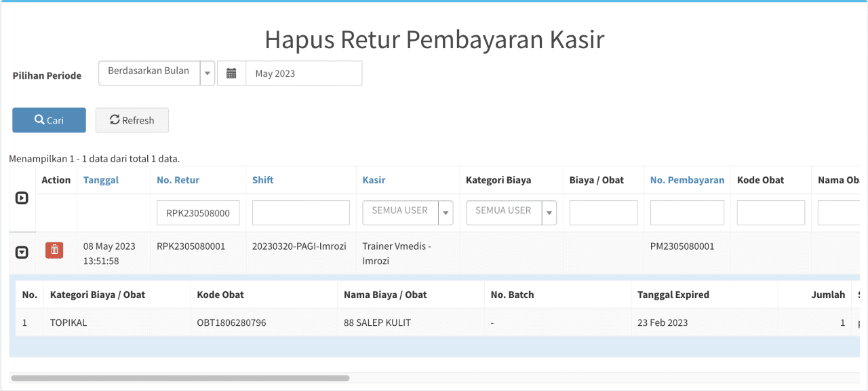Open the Kasir SEMUA USER filter dropdown
868x391 pixels.
coord(408,212)
